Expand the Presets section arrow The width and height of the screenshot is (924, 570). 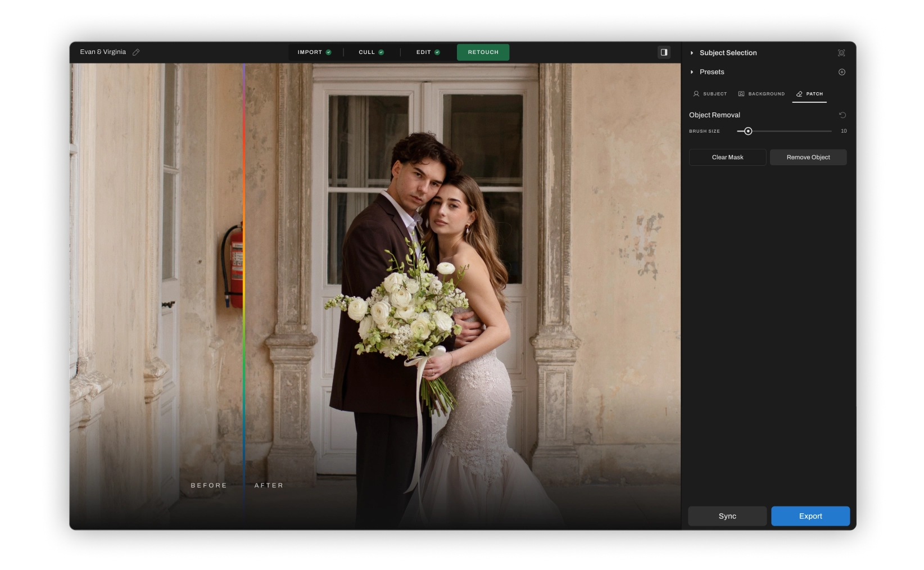692,72
